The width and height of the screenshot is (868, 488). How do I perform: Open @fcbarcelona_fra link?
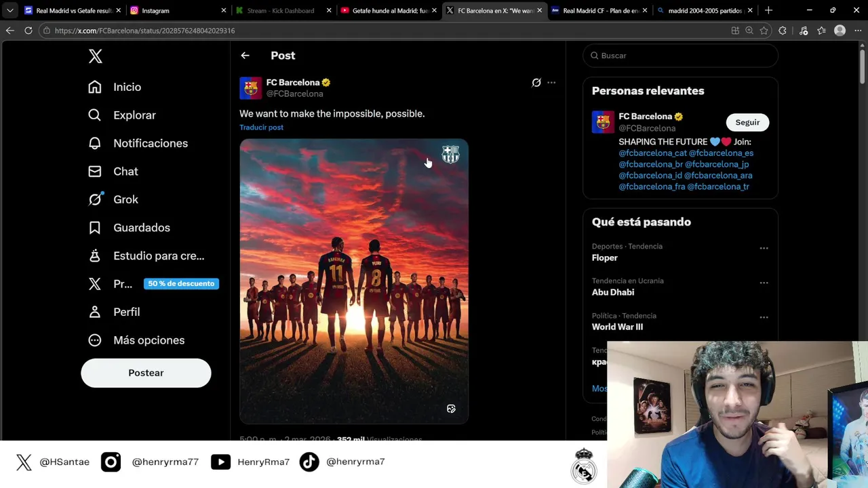tap(652, 186)
